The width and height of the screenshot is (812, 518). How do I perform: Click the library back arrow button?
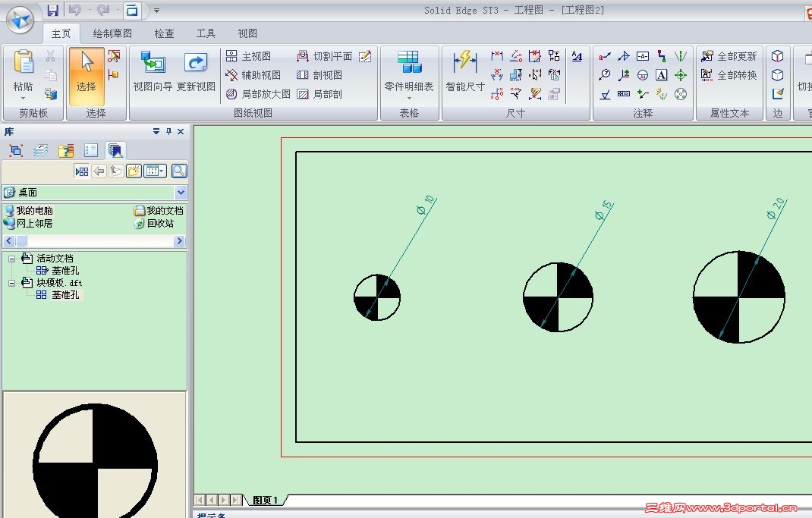click(99, 171)
